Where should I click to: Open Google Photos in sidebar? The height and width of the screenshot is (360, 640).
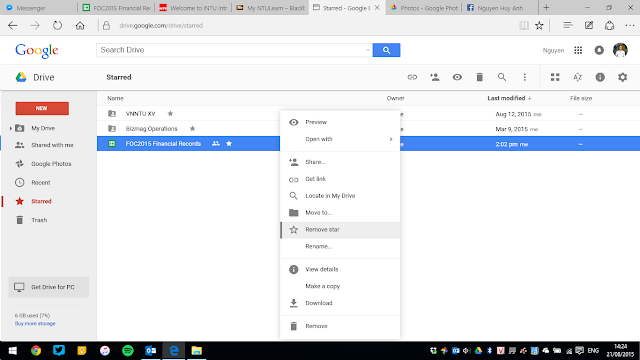(51, 164)
